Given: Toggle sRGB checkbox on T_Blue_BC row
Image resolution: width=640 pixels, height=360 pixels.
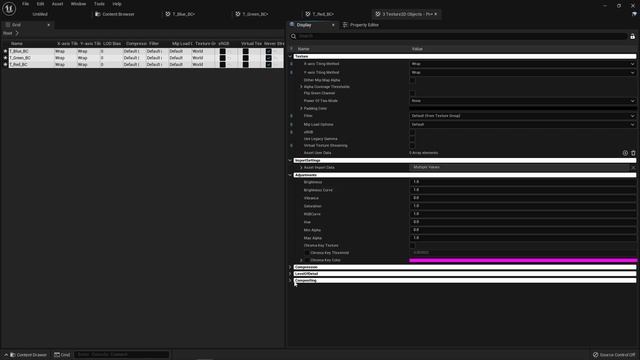Looking at the screenshot, I should point(222,51).
